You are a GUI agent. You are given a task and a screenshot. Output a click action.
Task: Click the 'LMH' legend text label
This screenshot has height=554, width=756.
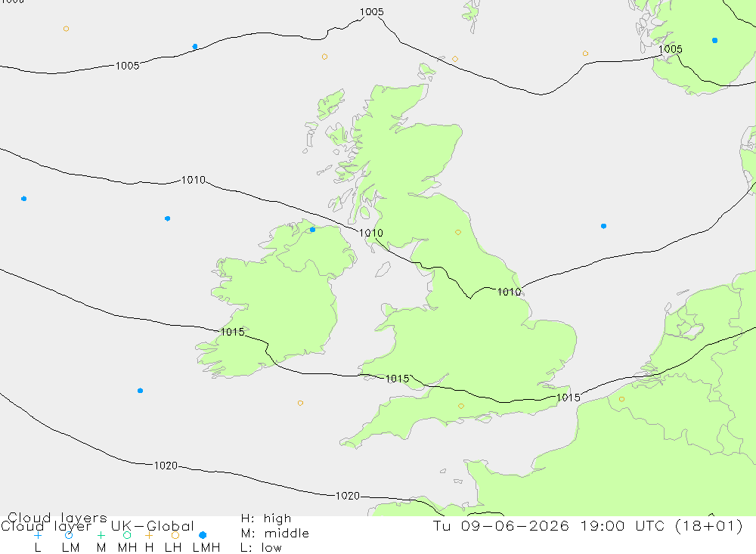pos(206,548)
